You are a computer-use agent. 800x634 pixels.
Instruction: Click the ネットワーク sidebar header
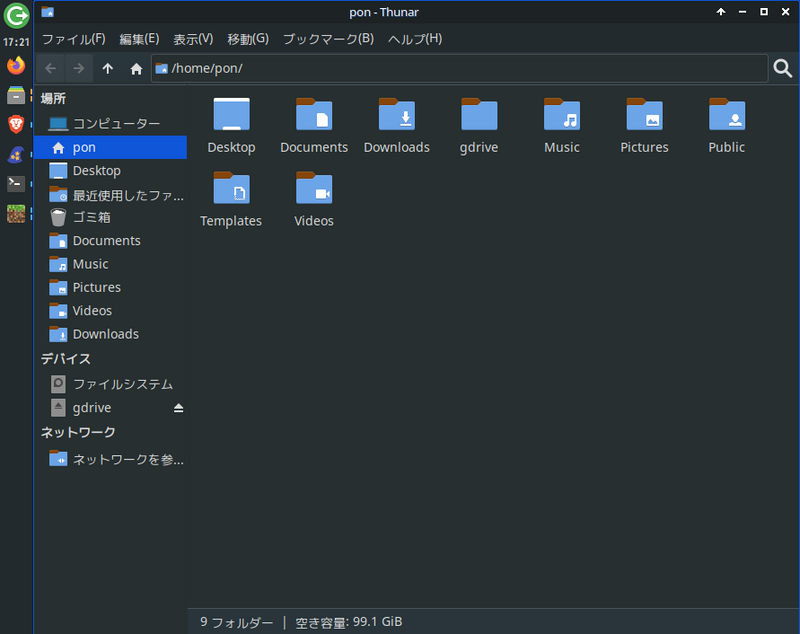click(78, 433)
